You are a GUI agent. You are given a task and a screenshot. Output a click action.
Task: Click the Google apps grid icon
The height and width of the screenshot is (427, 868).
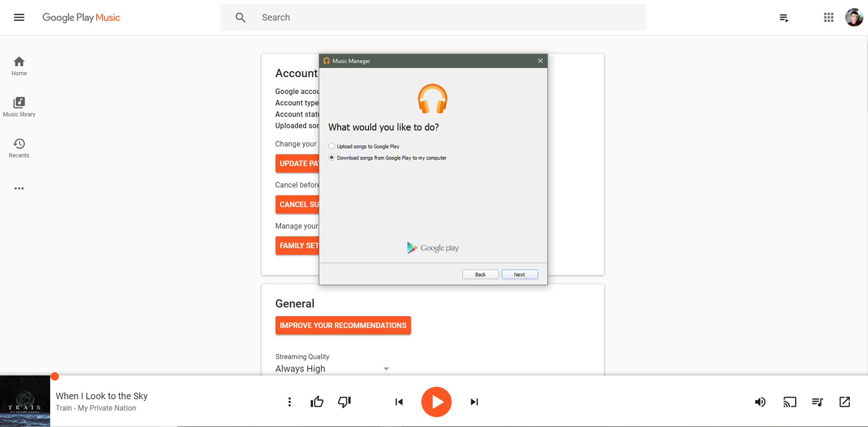[x=828, y=18]
